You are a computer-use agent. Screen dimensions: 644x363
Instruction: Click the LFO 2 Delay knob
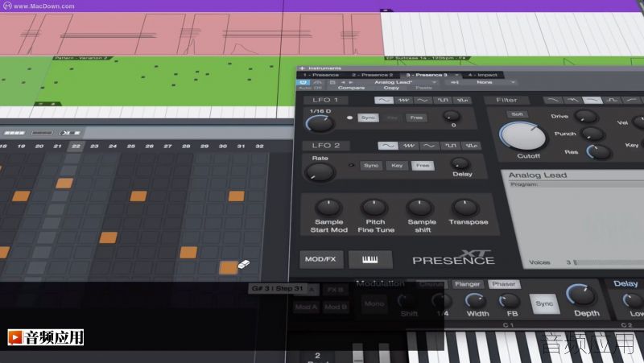pos(460,164)
